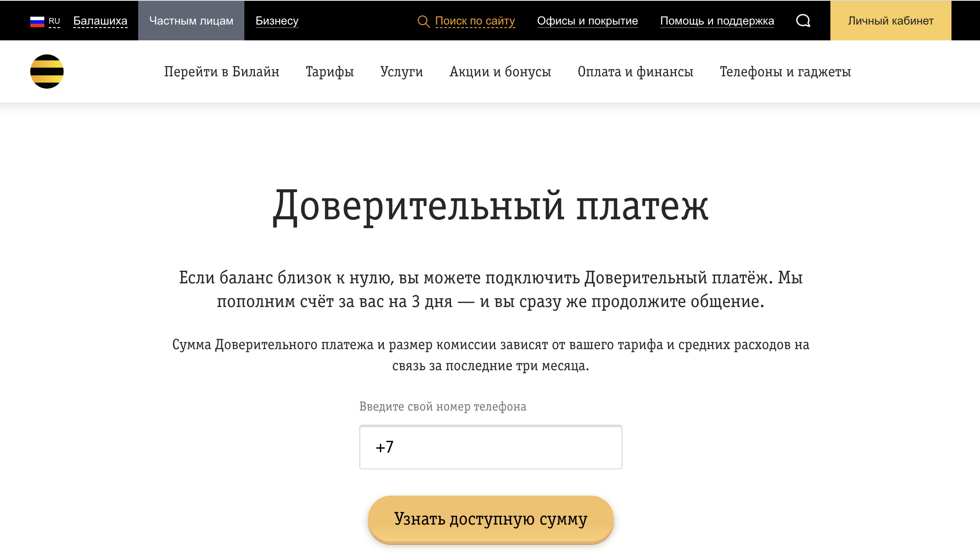Open the Оплата и финансы menu

click(x=635, y=71)
